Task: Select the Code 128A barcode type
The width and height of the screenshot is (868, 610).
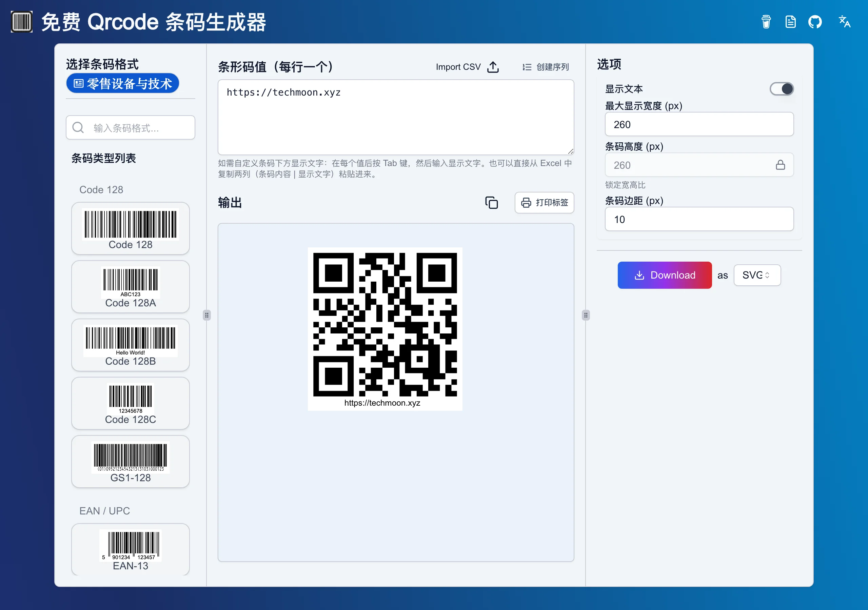Action: pos(131,286)
